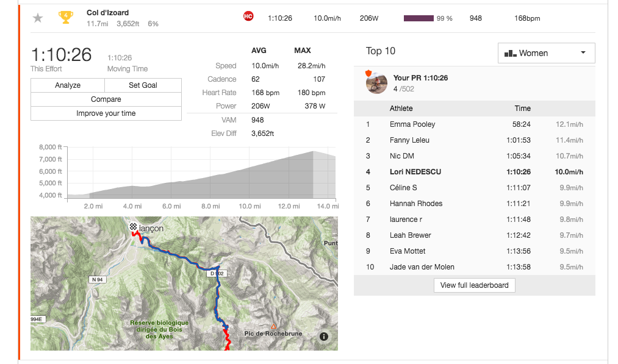Expand the dropdown arrow next to Women
Screen dimensions: 618x364
click(583, 53)
